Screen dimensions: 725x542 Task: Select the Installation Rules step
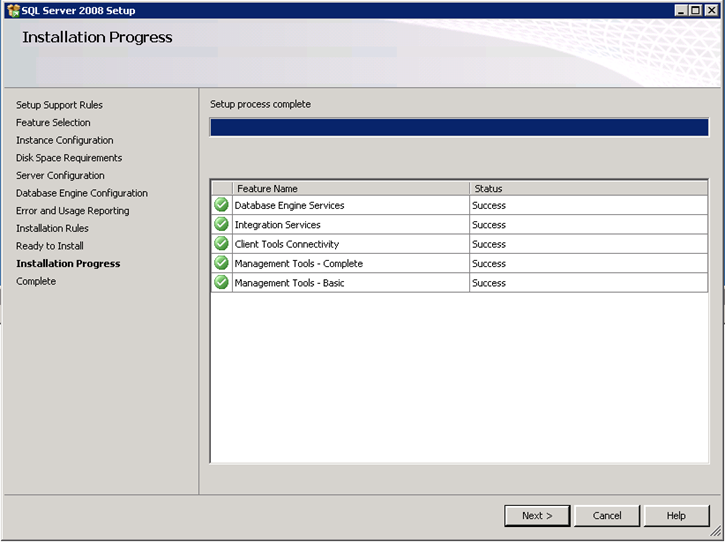pyautogui.click(x=52, y=228)
